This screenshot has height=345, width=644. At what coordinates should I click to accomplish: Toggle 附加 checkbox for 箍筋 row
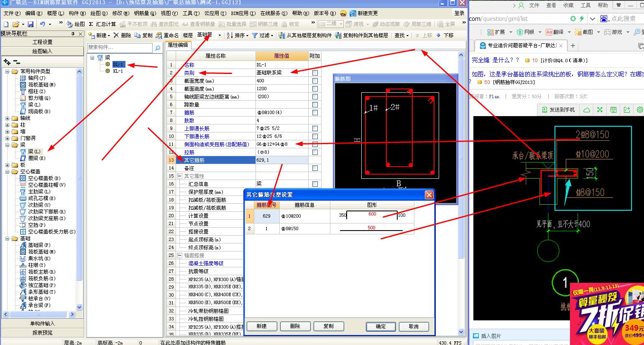click(315, 112)
